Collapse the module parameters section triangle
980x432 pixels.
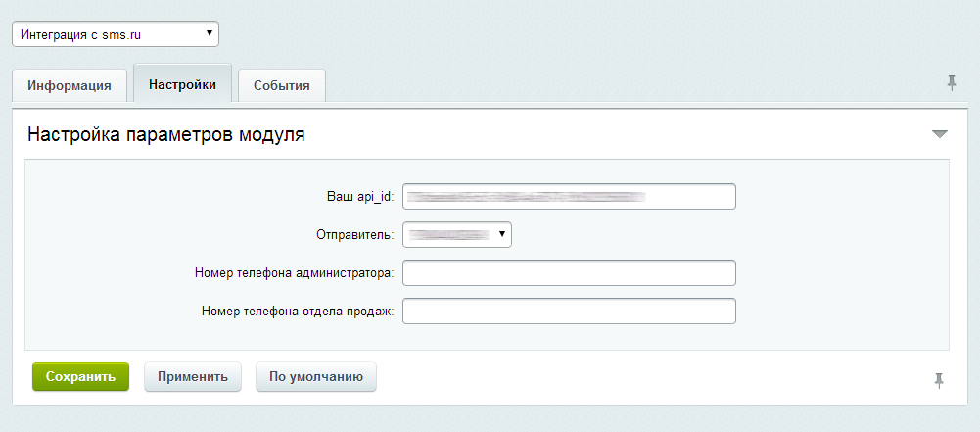940,134
